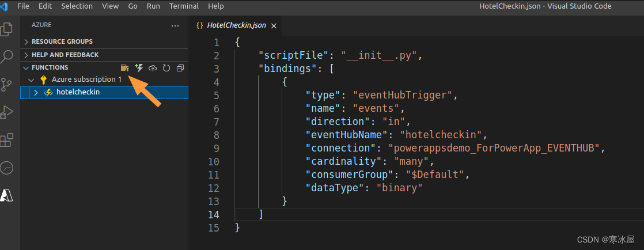Open the Help menu
644x250 pixels.
[x=216, y=6]
